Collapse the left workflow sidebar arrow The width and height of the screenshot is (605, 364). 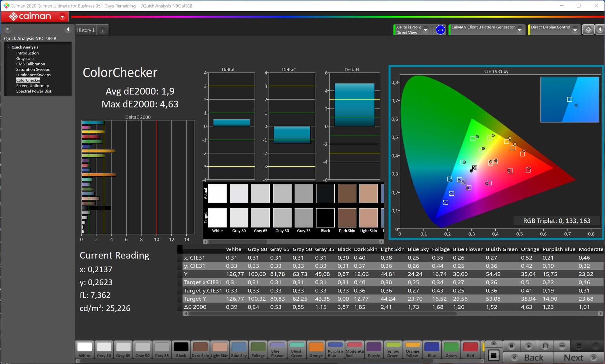pyautogui.click(x=68, y=29)
